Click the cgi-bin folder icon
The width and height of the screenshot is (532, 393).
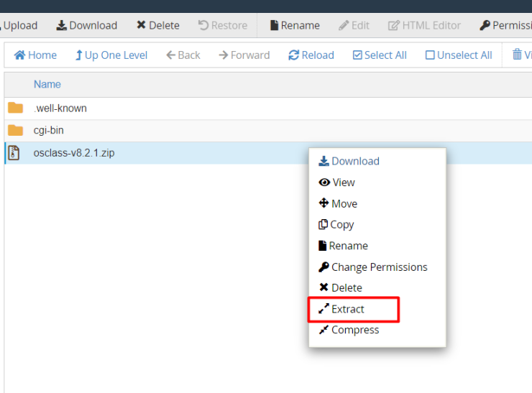pyautogui.click(x=15, y=130)
